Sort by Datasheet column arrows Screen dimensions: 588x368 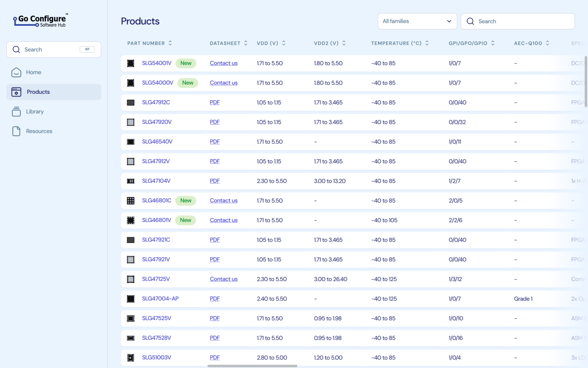(x=246, y=43)
